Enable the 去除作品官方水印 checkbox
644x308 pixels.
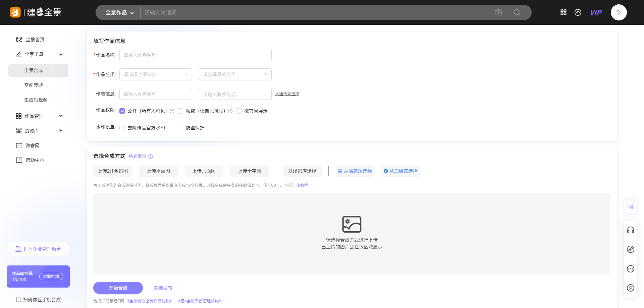point(122,128)
